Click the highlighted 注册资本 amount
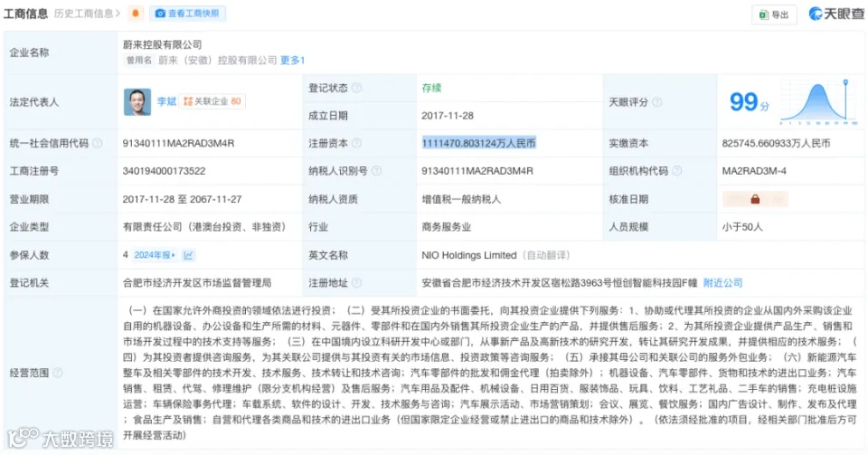The image size is (868, 455). coord(479,143)
